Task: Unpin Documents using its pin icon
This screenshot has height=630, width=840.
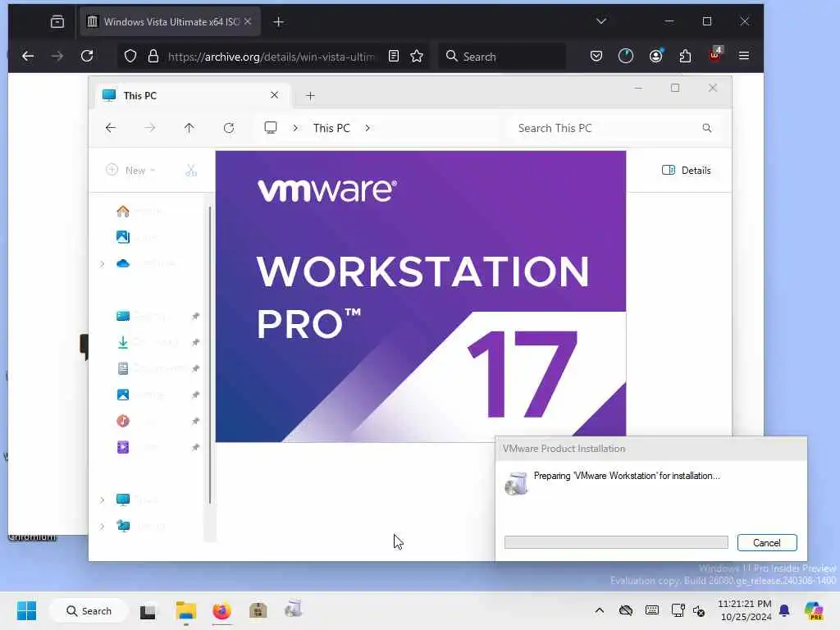Action: coord(195,368)
